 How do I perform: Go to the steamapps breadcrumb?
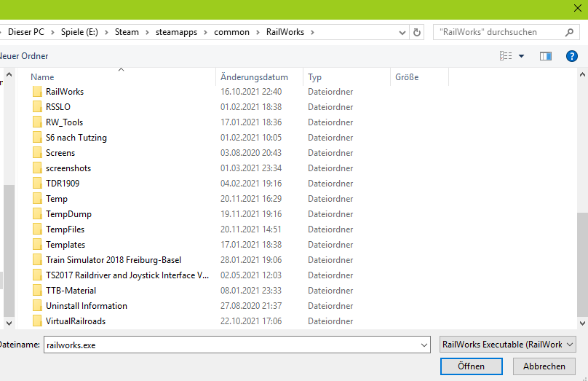tap(176, 32)
